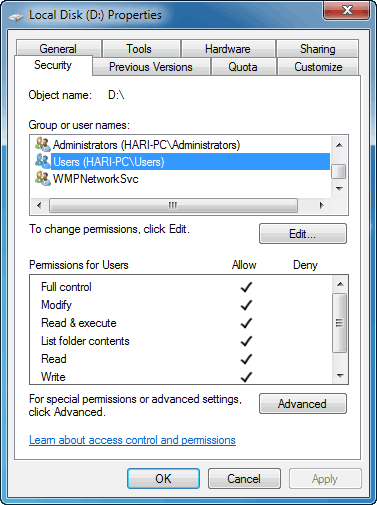Click the Users group icon
The image size is (377, 505).
click(x=42, y=161)
